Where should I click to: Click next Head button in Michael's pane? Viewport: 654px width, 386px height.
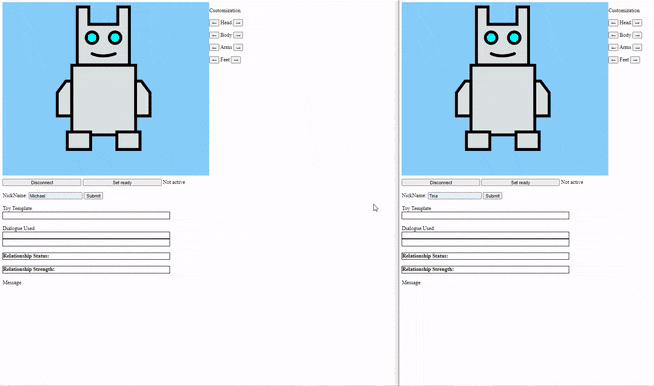(238, 23)
